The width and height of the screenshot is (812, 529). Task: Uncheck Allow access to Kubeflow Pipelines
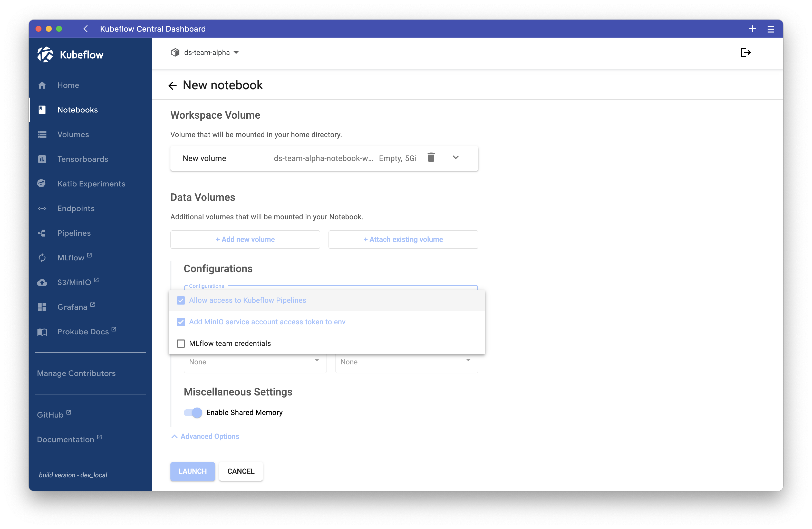[181, 300]
